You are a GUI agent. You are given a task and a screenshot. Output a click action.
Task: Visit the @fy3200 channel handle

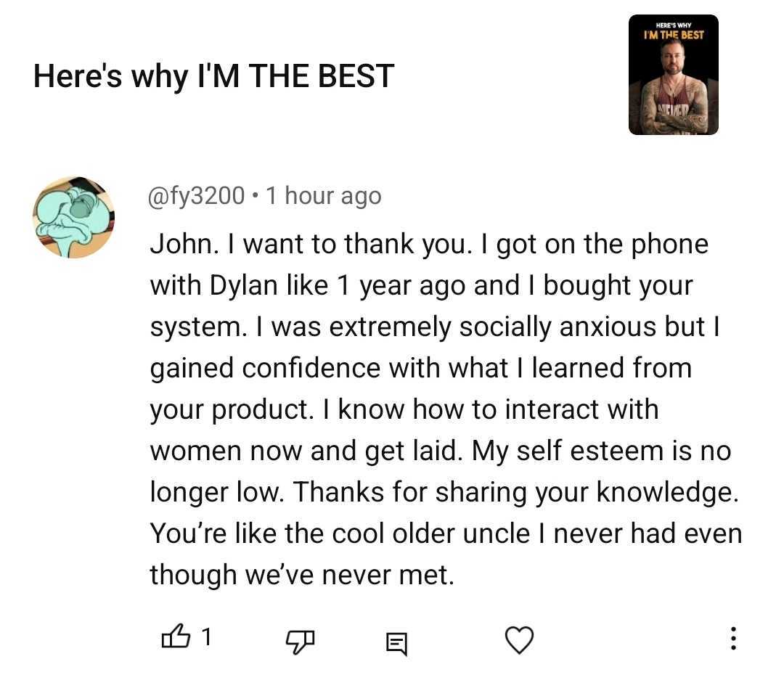197,195
